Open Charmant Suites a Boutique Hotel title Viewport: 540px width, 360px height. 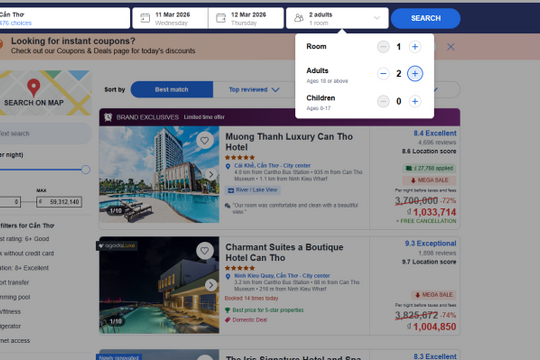click(x=284, y=252)
